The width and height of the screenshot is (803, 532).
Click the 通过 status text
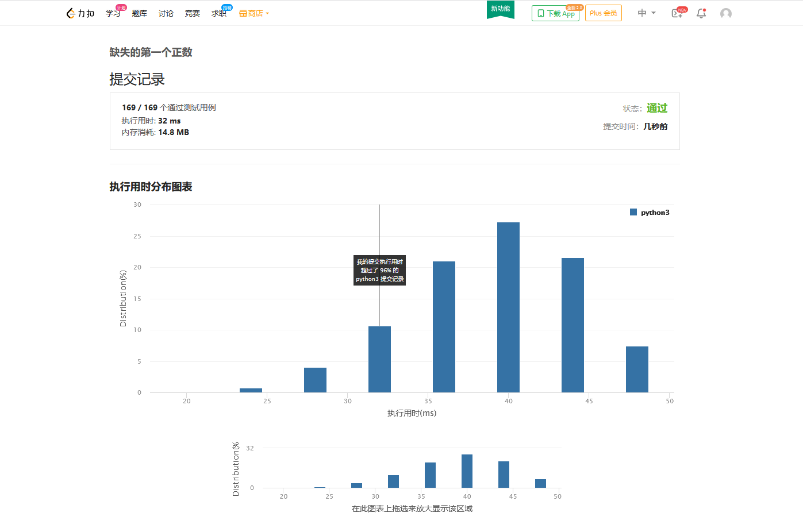657,108
